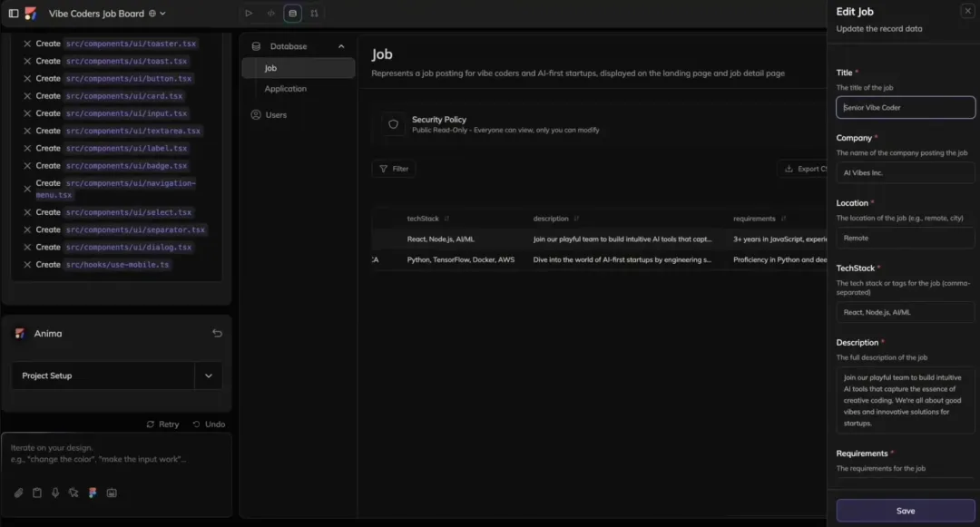
Task: Click the microphone voice input icon
Action: click(x=55, y=493)
